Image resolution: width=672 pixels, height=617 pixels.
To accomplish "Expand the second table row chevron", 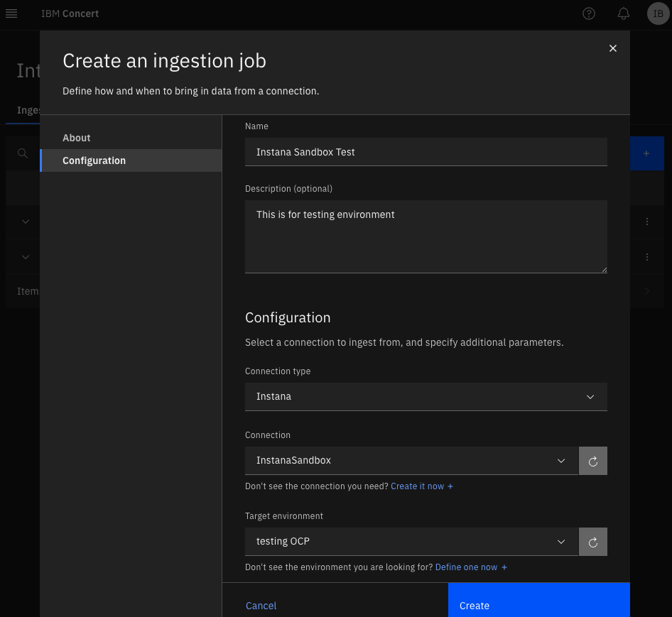I will tap(26, 257).
